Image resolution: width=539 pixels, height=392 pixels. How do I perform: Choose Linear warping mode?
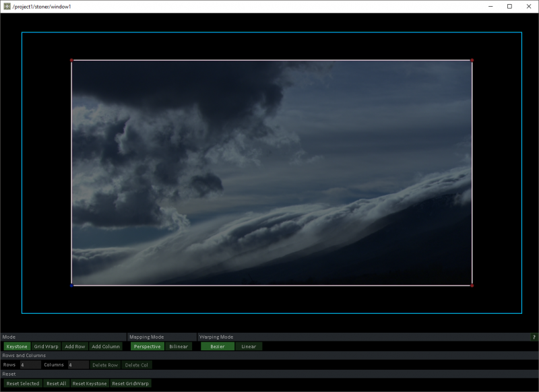coord(249,346)
